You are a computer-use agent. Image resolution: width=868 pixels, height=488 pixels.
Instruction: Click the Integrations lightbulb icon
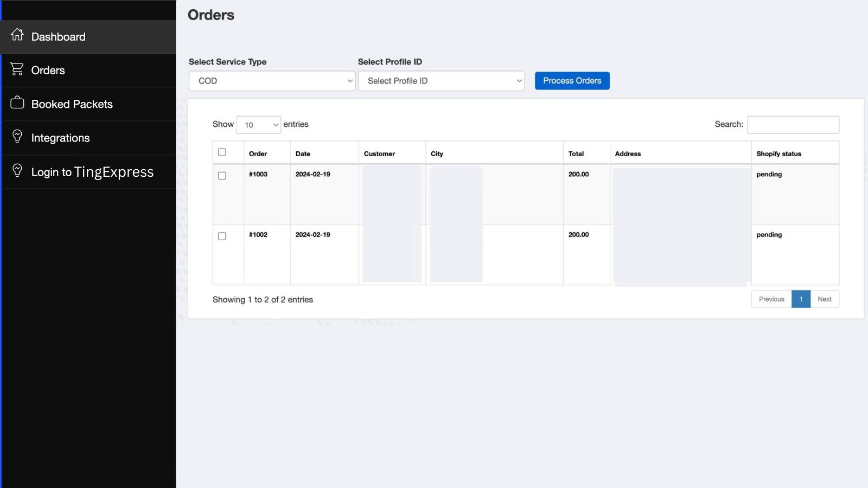point(17,137)
